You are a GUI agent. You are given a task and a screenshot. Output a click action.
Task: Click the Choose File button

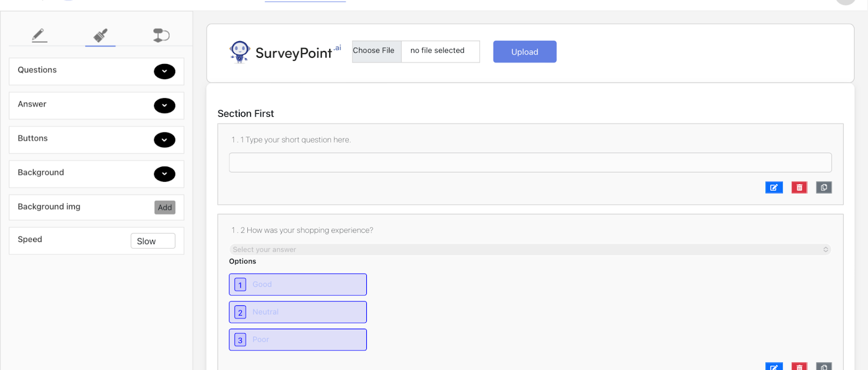pyautogui.click(x=374, y=51)
